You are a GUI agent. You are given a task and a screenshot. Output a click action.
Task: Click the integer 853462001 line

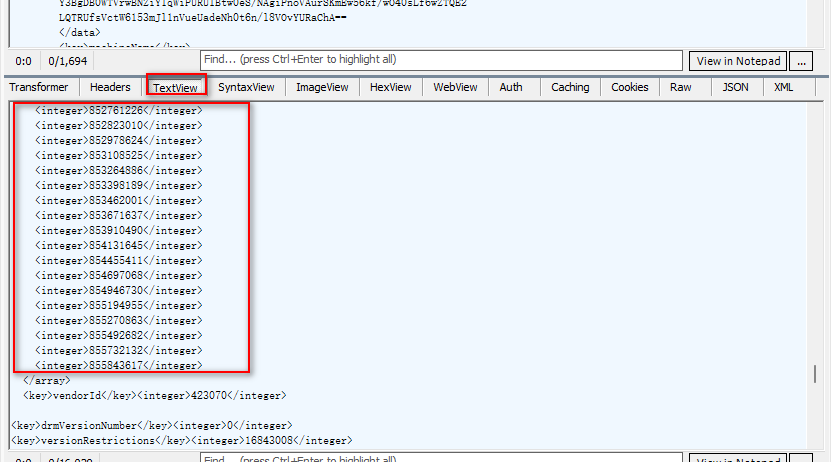point(119,201)
